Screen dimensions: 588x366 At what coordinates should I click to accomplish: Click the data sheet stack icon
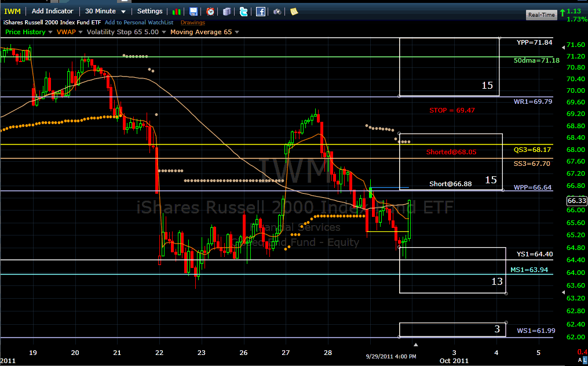[x=227, y=12]
